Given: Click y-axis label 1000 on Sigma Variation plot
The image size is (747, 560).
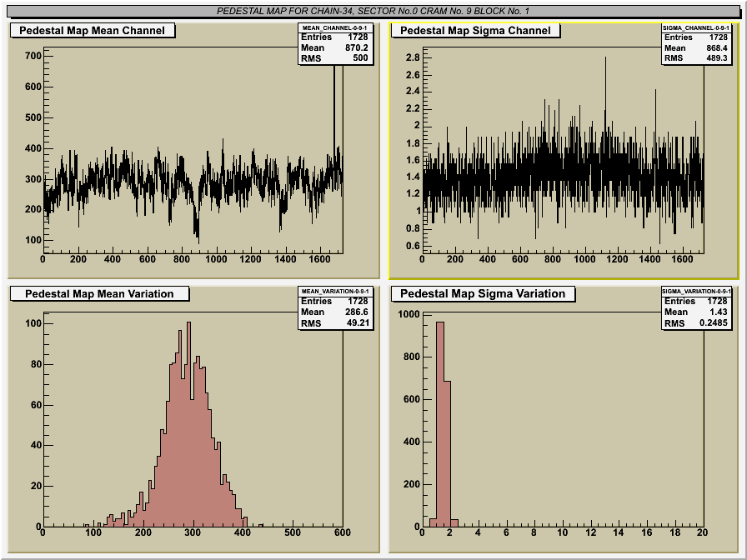Looking at the screenshot, I should [409, 314].
